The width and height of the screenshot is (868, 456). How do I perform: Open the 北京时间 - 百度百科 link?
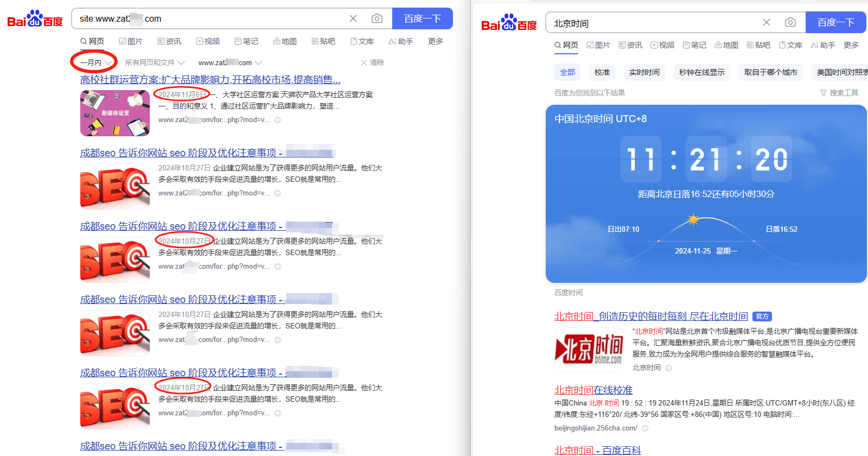(598, 450)
